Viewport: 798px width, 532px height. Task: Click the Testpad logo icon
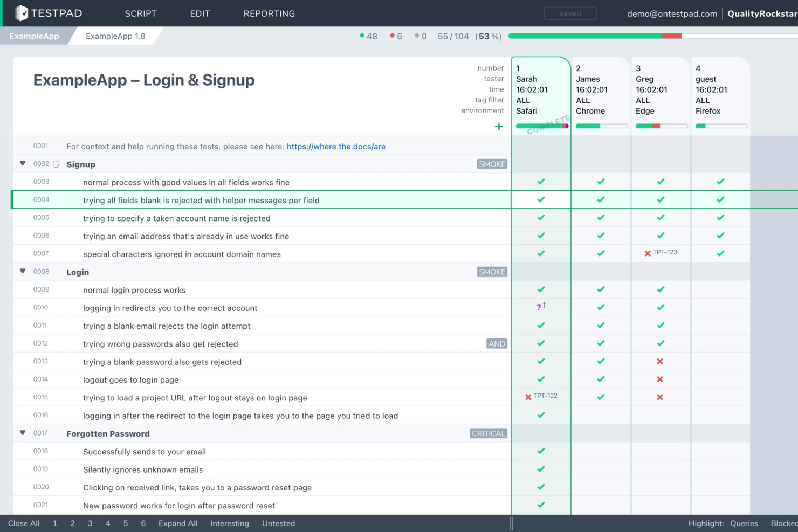click(22, 12)
